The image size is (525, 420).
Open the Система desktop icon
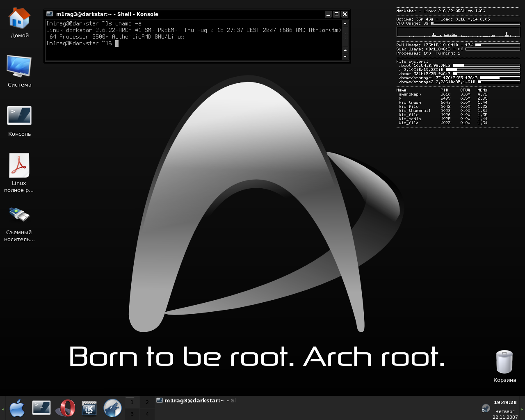19,71
